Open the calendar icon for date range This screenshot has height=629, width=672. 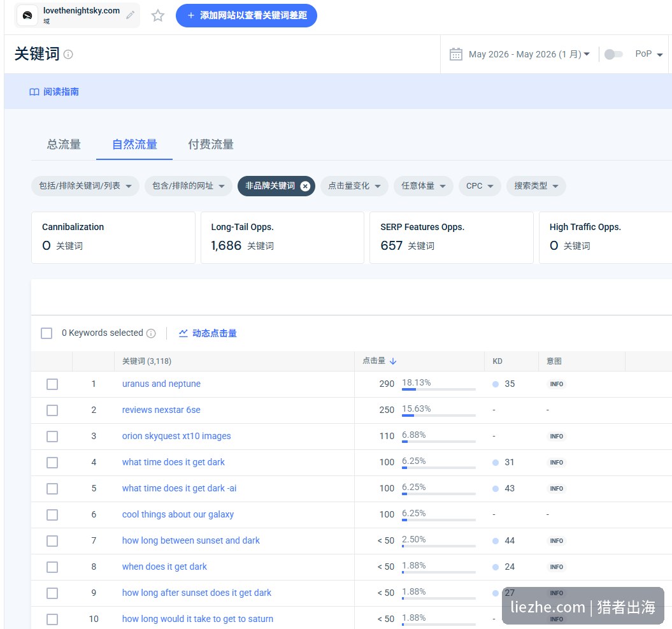click(456, 54)
